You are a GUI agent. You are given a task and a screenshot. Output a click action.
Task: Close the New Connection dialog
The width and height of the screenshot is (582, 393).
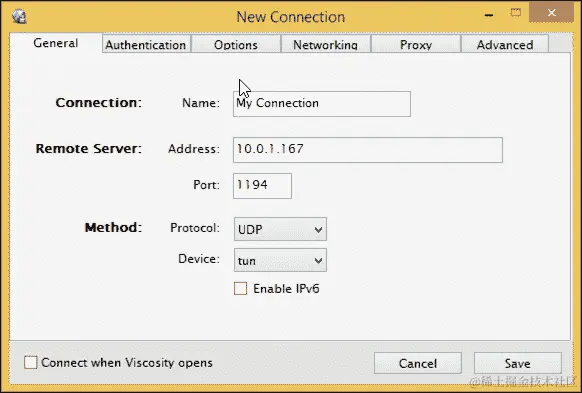pos(551,13)
